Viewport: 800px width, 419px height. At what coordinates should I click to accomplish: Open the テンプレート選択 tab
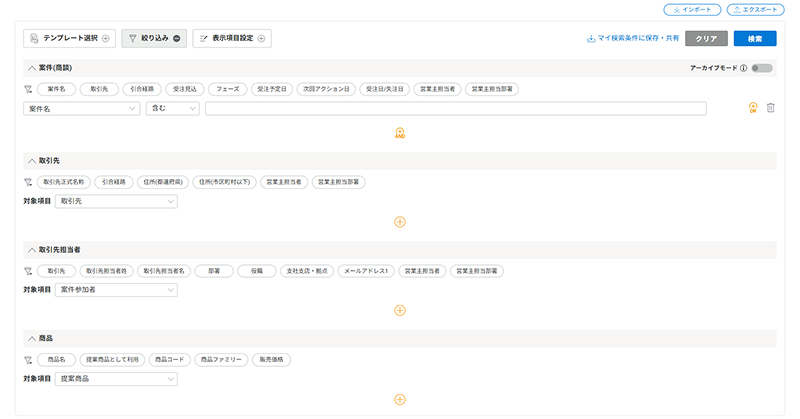[69, 38]
